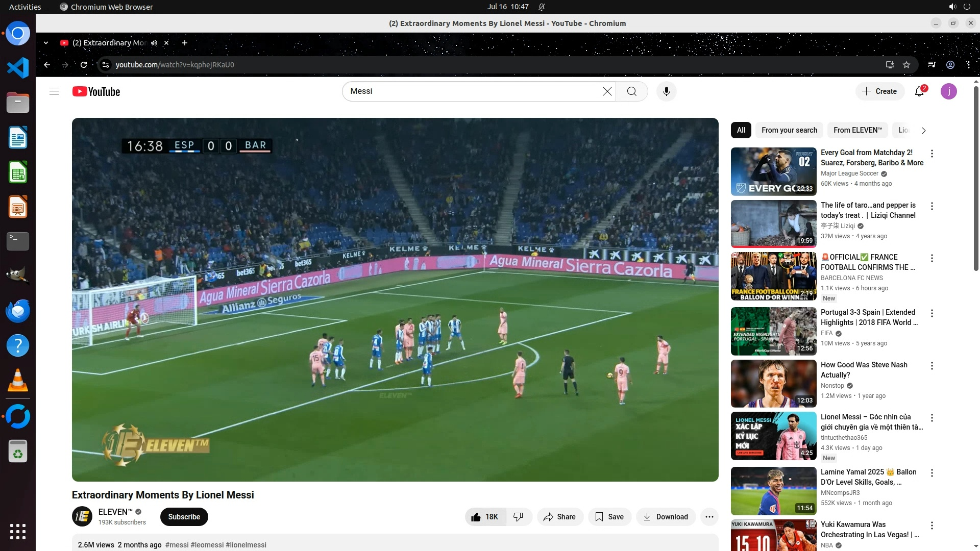Screen dimensions: 980x551
Task: Open the YouTube hamburger guide menu
Action: pyautogui.click(x=54, y=91)
